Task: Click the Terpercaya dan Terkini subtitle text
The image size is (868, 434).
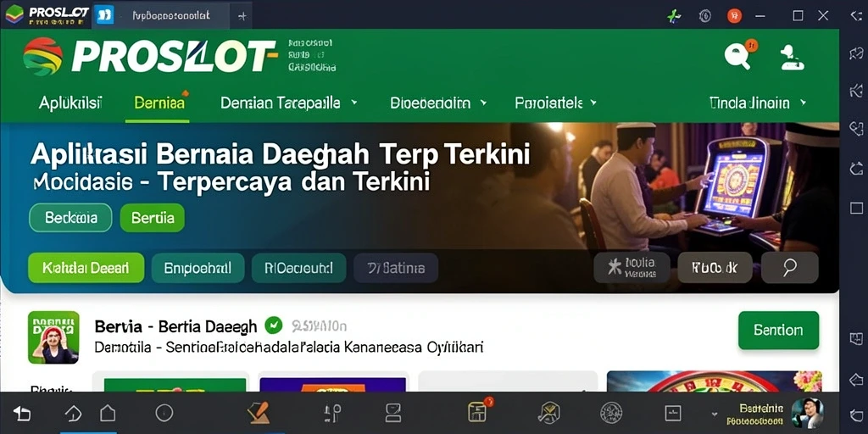Action: click(294, 181)
